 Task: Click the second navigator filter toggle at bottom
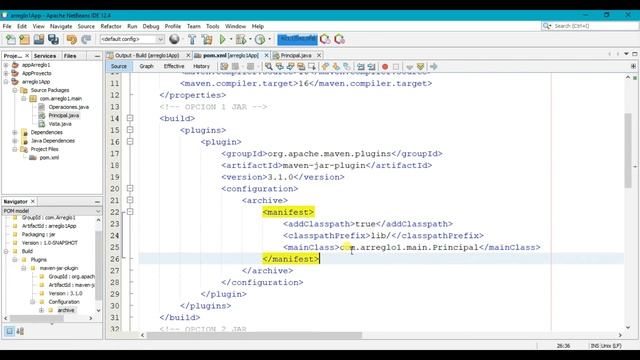click(20, 331)
